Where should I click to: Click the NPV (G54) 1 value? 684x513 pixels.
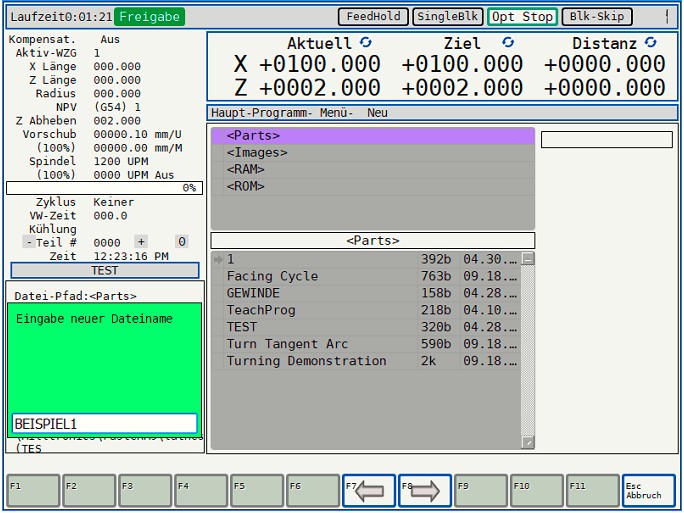click(x=117, y=107)
